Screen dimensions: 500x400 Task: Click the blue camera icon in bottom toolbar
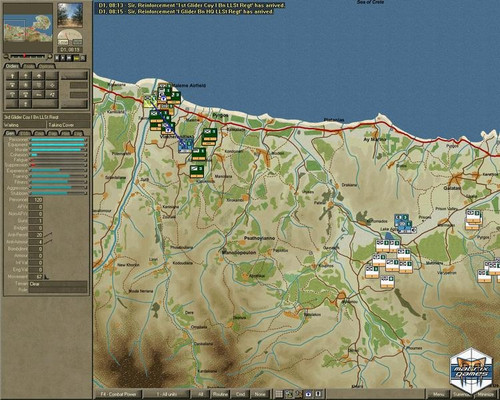pos(309,394)
